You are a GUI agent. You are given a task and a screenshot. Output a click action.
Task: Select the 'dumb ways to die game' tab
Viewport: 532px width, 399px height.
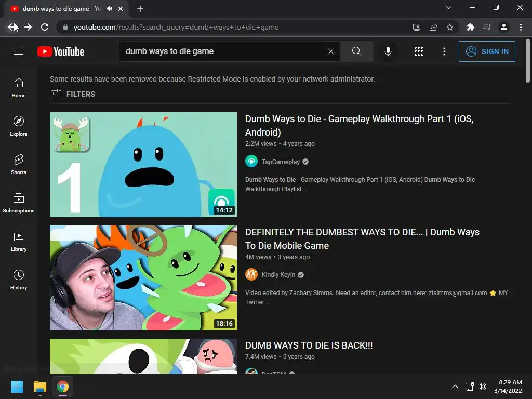pyautogui.click(x=66, y=9)
